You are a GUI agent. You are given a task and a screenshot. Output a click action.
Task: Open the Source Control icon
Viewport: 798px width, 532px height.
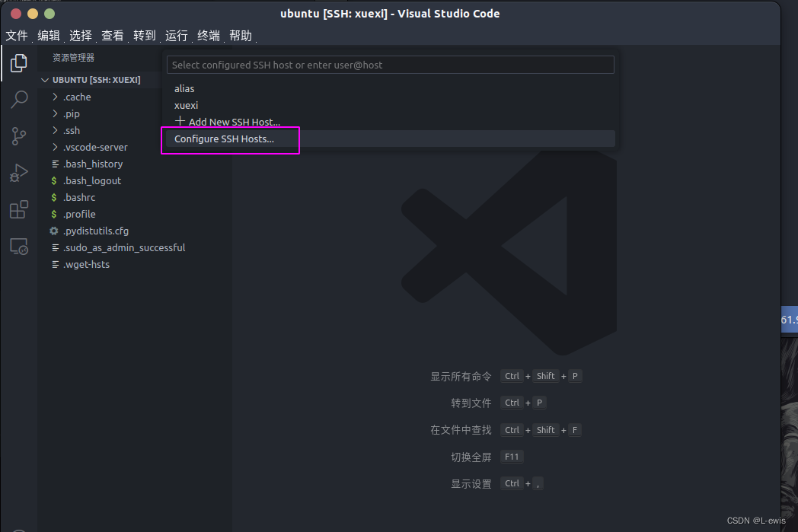(x=19, y=136)
